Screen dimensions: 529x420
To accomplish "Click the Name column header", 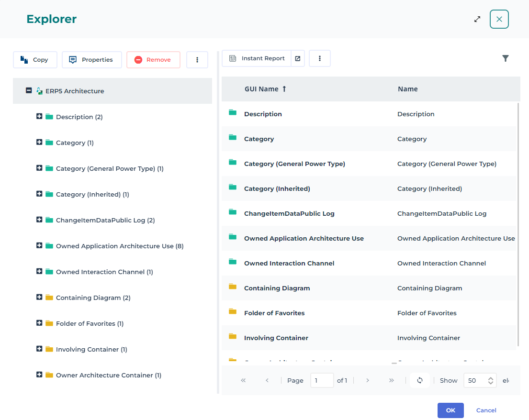I will [x=407, y=89].
